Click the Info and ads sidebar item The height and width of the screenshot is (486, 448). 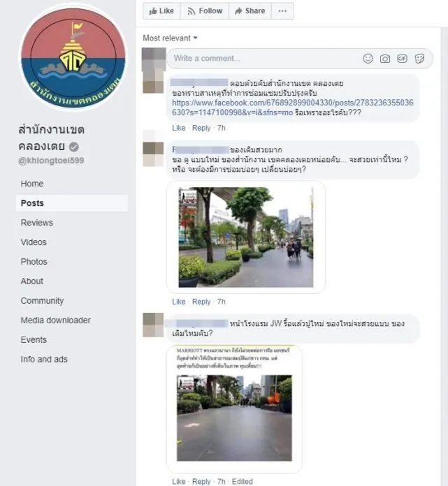pos(44,360)
